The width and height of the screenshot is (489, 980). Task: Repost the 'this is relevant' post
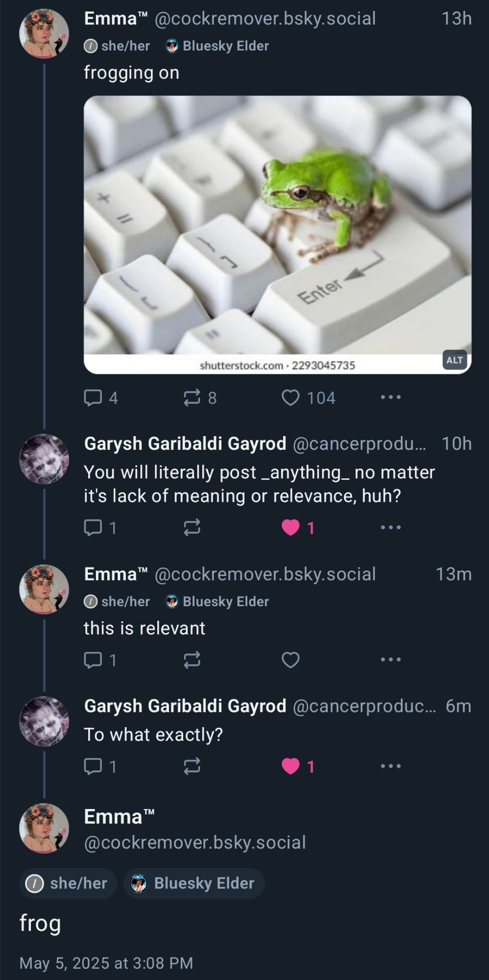coord(192,660)
